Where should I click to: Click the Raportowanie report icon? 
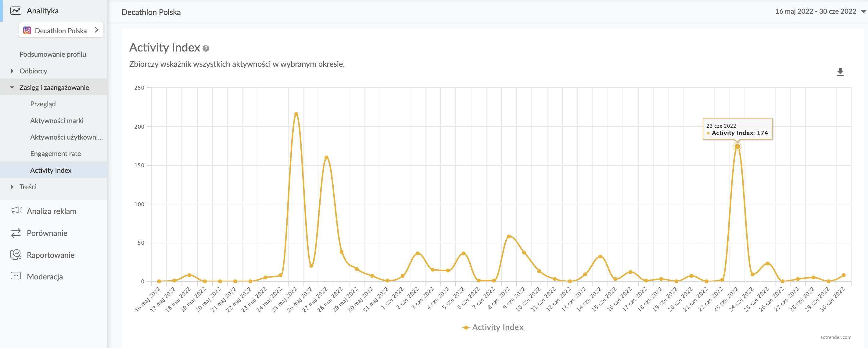point(16,255)
